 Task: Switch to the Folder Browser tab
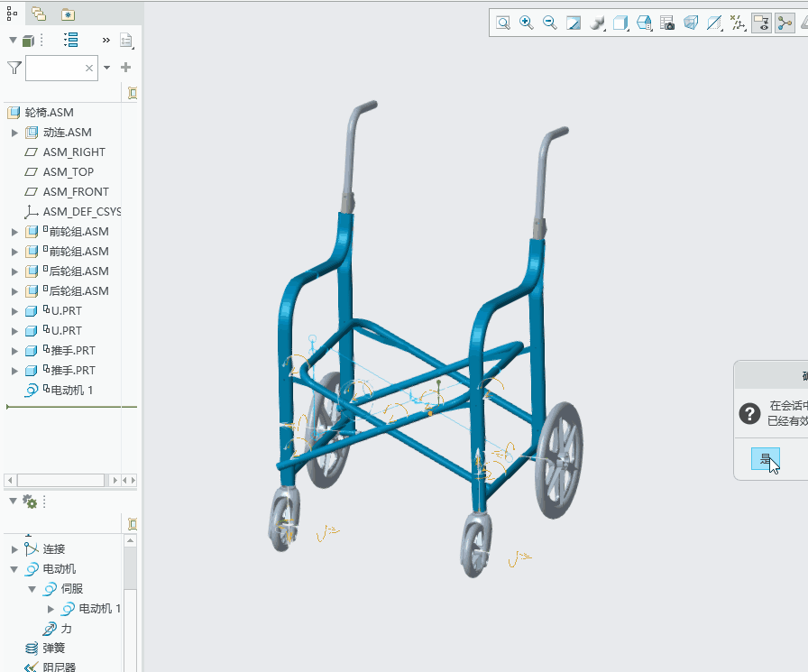39,14
